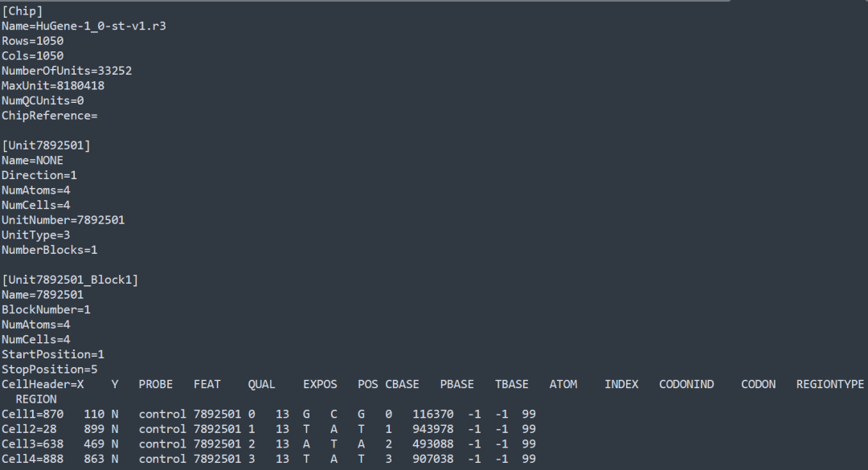Viewport: 868px width, 470px height.
Task: Select the Name=HuGene-1_0-st-v1.r3 line
Action: click(84, 26)
